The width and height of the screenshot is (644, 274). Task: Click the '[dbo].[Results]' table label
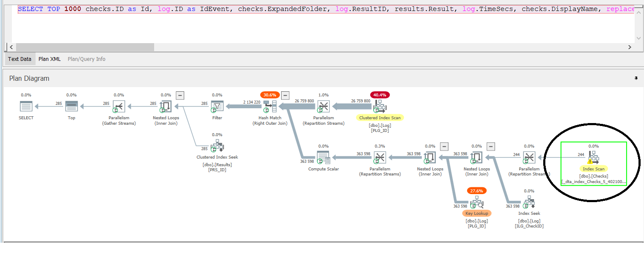tap(217, 165)
